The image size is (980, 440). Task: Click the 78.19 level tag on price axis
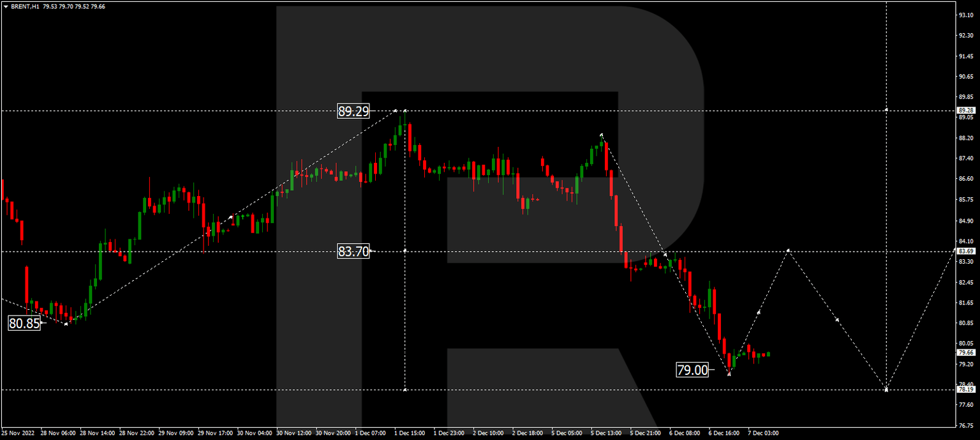[x=966, y=390]
